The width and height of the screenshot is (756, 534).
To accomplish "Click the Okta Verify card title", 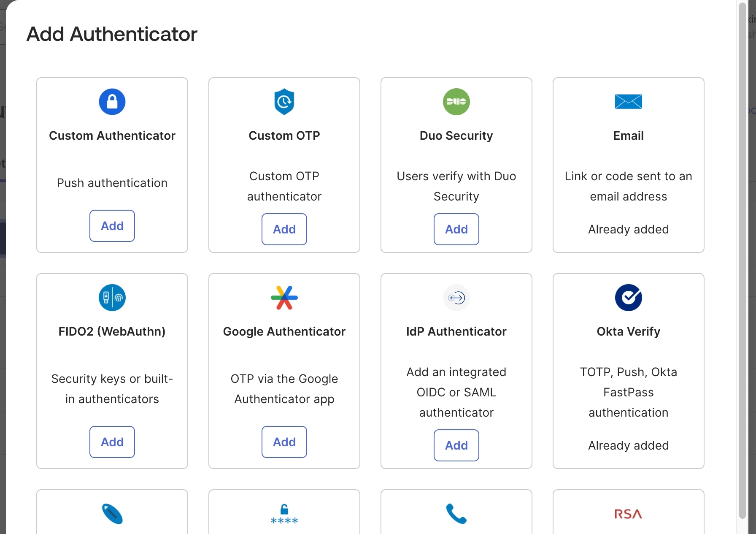I will [629, 331].
